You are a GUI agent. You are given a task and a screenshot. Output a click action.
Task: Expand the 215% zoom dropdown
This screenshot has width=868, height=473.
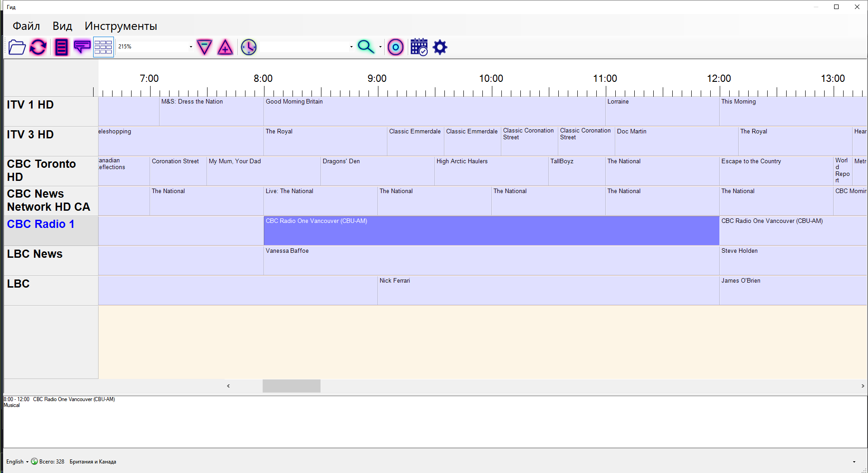(x=191, y=47)
